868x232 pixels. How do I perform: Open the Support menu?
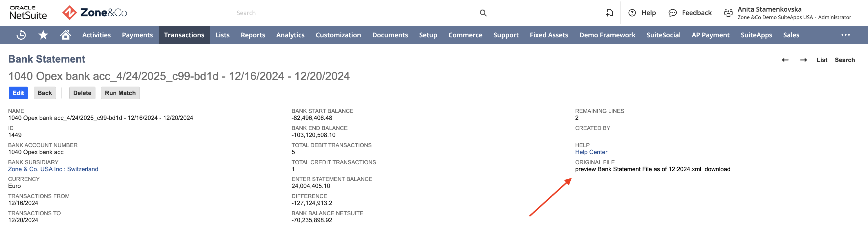pyautogui.click(x=506, y=35)
